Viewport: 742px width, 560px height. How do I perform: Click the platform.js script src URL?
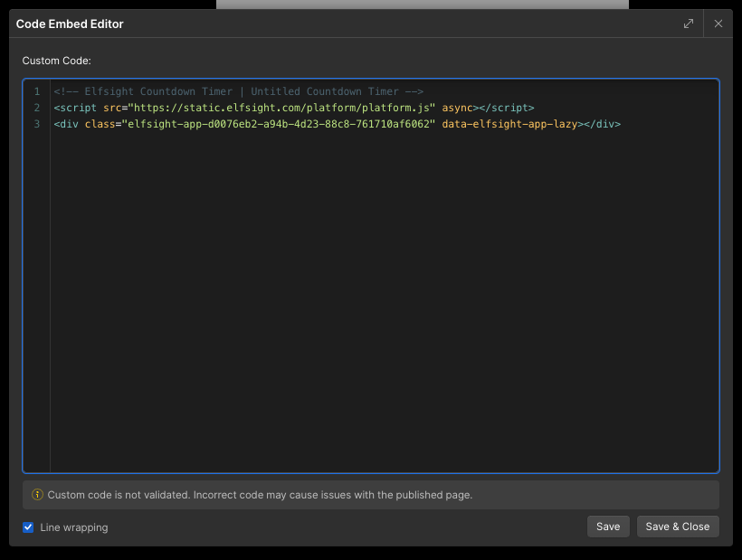(281, 108)
